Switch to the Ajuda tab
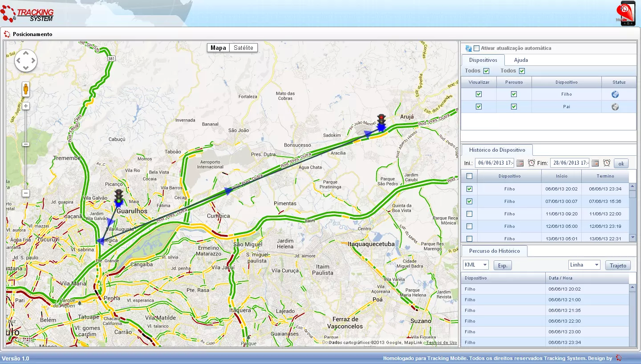This screenshot has width=641, height=364. [x=521, y=60]
